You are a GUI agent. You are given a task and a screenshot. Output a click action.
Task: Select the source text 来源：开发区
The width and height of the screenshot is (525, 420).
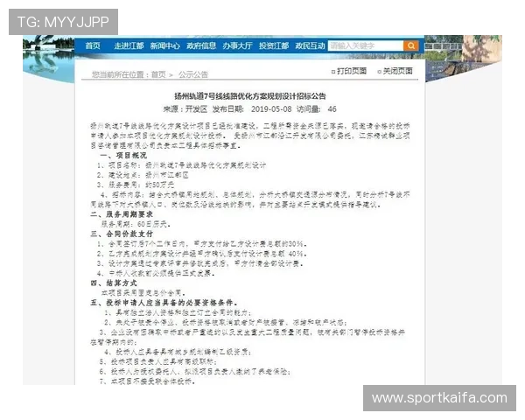[x=185, y=109]
